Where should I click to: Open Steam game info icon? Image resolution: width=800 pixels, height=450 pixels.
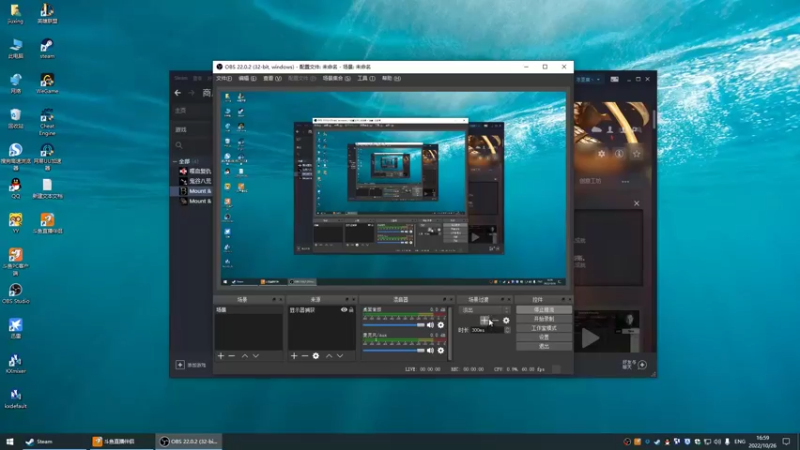tap(619, 154)
